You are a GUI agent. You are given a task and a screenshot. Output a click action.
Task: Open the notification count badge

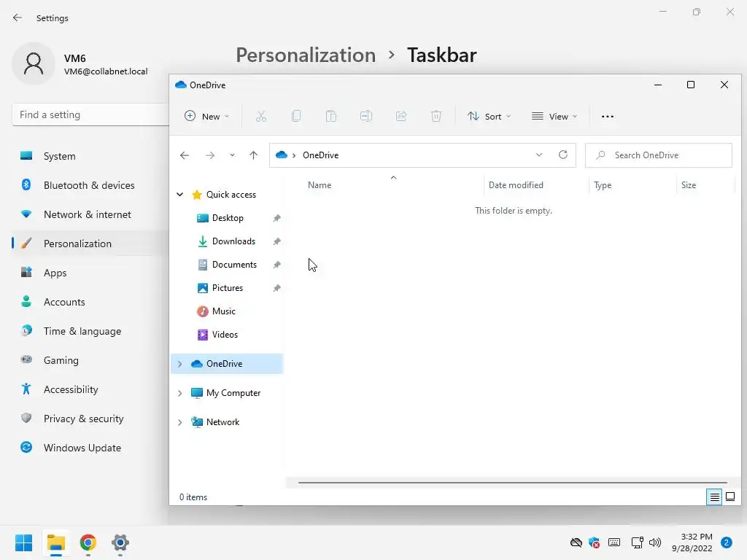click(x=727, y=542)
